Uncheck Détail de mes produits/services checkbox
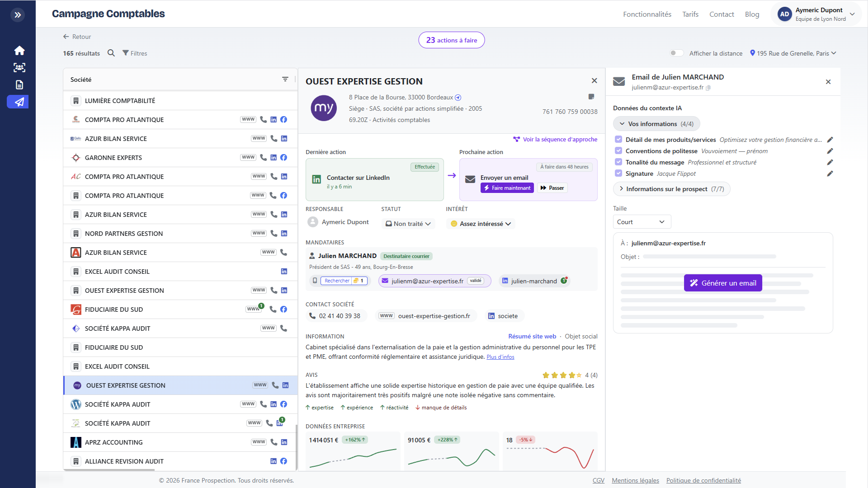 pos(618,140)
